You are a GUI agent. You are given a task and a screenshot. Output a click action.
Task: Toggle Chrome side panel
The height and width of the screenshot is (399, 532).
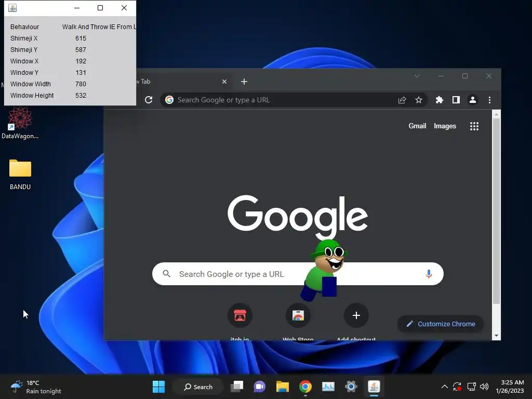[456, 100]
